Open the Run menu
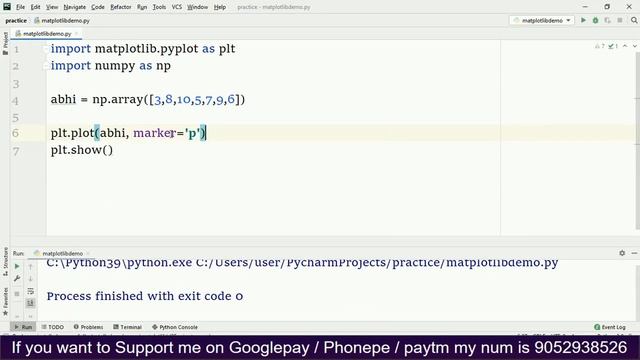 coord(142,7)
